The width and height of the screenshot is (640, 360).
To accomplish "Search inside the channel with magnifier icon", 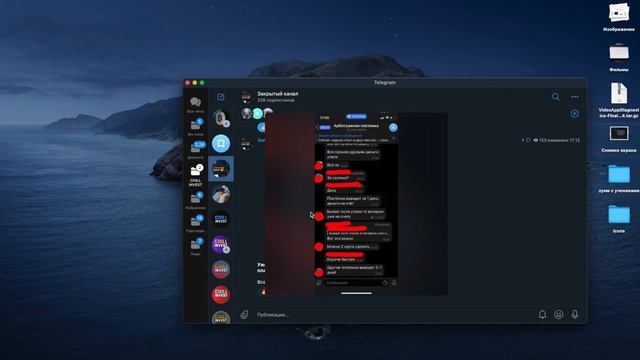I will click(556, 97).
